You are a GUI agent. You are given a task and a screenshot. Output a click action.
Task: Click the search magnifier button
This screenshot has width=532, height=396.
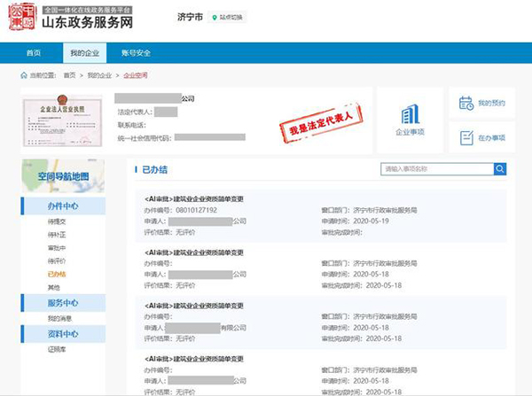[500, 169]
